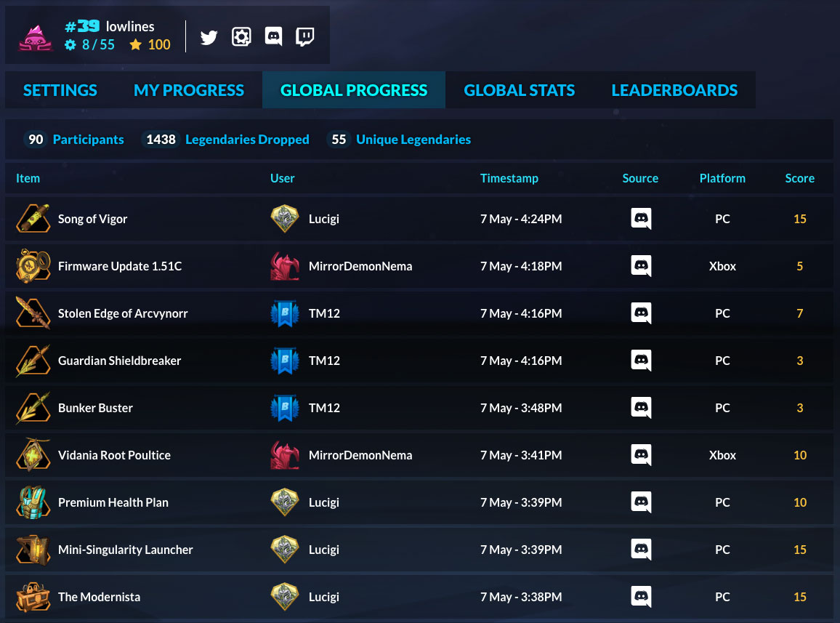Sort by the Platform column header
This screenshot has width=840, height=623.
tap(722, 178)
